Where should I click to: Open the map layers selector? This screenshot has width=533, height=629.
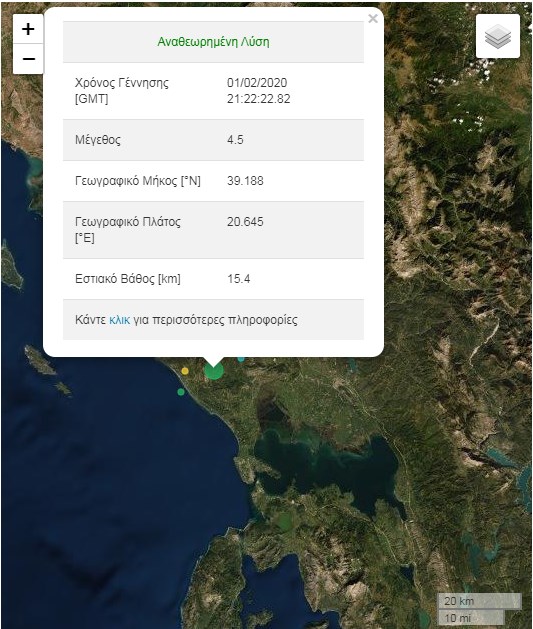498,36
